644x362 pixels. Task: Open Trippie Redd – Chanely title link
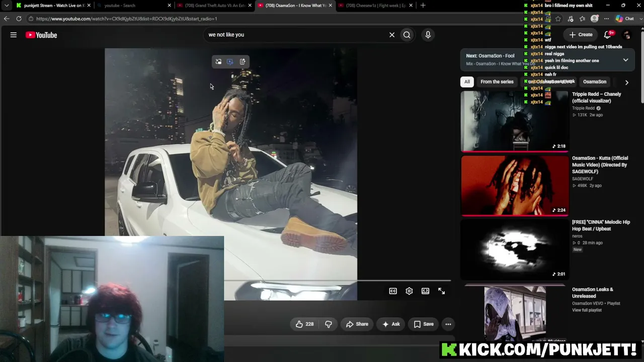click(597, 98)
